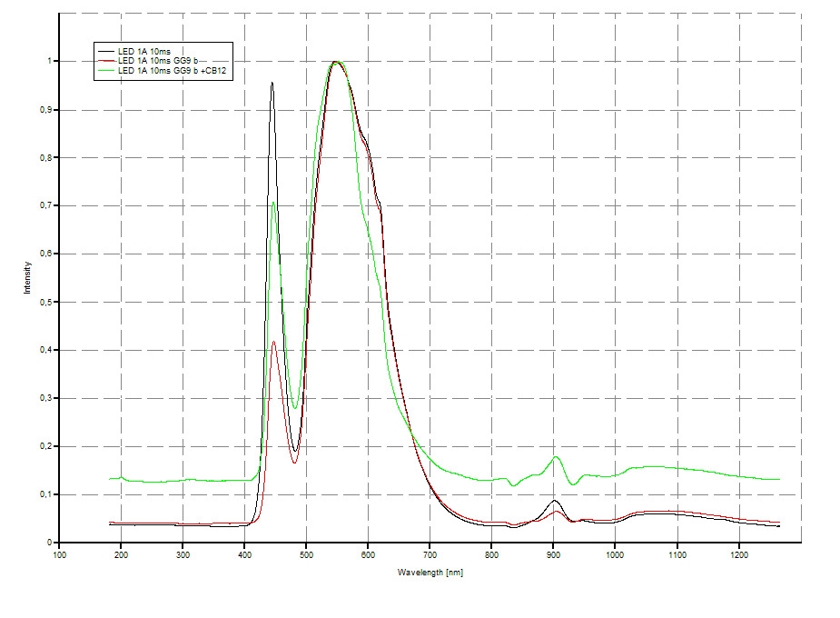Click the x-axis tick label 100
The image size is (840, 618).
[x=59, y=553]
